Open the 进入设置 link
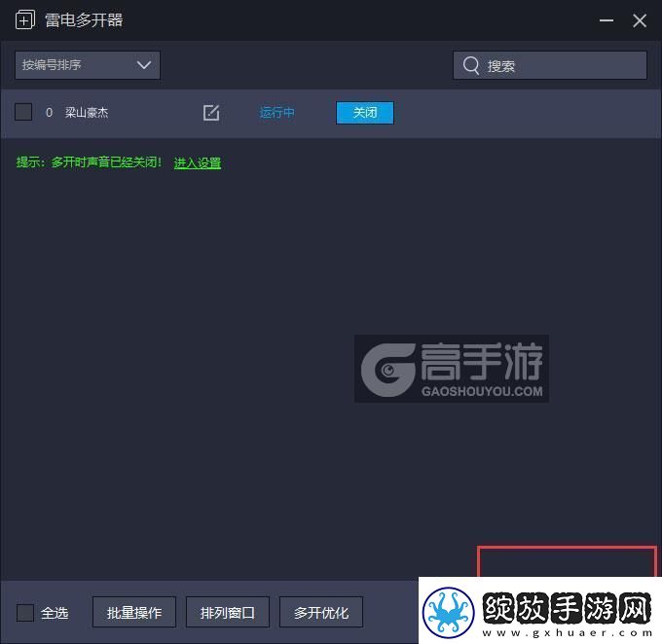The width and height of the screenshot is (662, 644). (x=198, y=162)
